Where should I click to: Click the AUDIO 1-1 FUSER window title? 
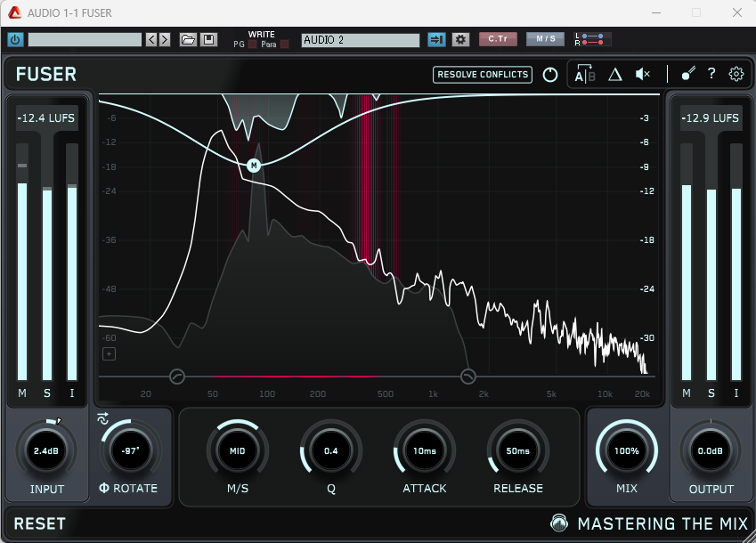coord(69,13)
